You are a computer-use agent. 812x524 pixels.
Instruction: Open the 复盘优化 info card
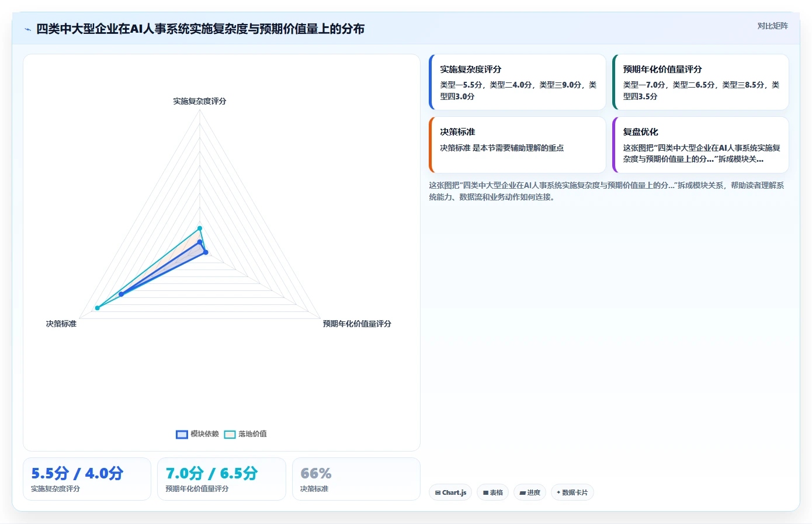pyautogui.click(x=700, y=145)
